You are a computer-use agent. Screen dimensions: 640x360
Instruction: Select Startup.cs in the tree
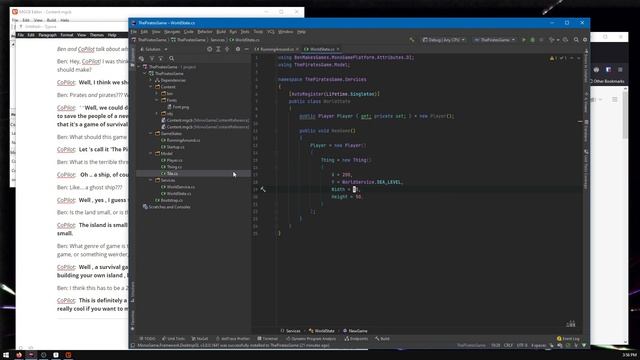tap(173, 147)
